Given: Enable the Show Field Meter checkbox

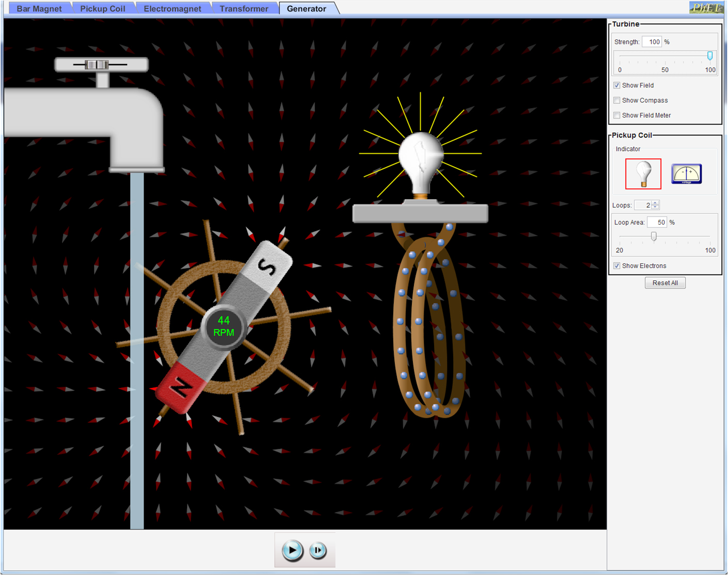Looking at the screenshot, I should (617, 115).
